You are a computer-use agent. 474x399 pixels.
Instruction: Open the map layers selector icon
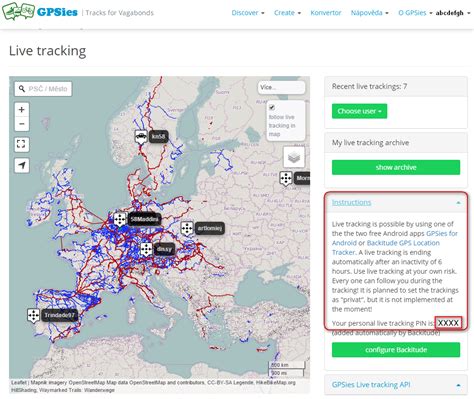[x=294, y=157]
